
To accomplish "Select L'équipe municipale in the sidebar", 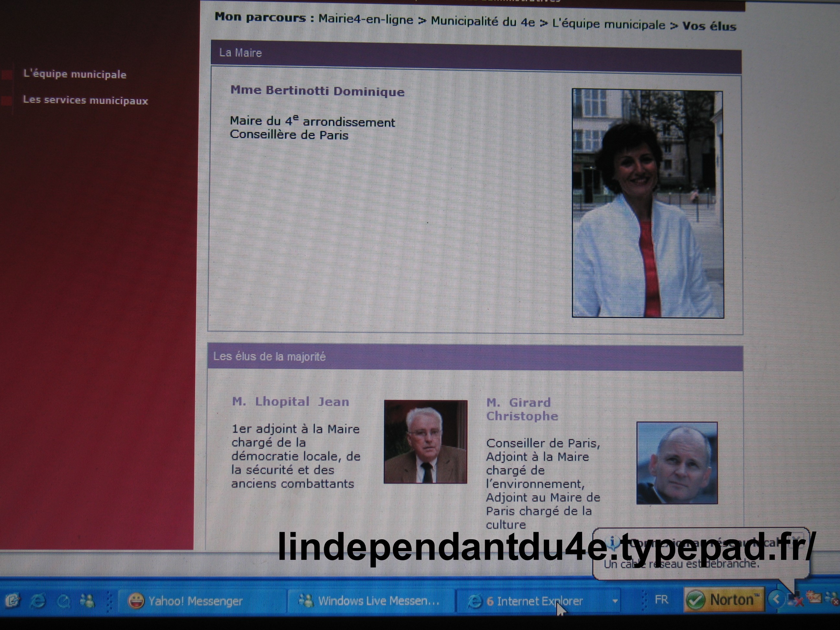I will pos(75,74).
